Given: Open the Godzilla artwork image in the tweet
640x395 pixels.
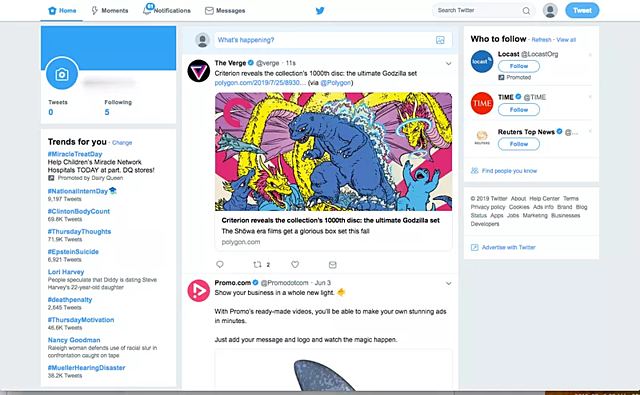Looking at the screenshot, I should pos(333,151).
